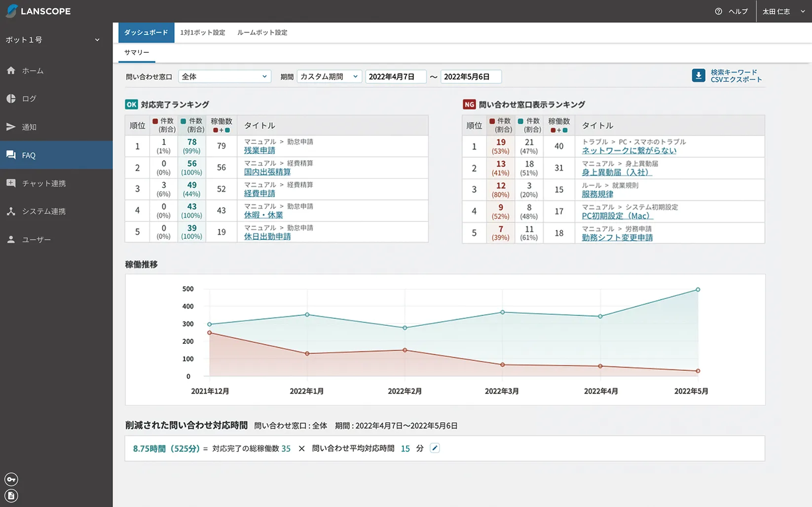The image size is (812, 507).
Task: Click the LANSCOPE logo
Action: [38, 11]
